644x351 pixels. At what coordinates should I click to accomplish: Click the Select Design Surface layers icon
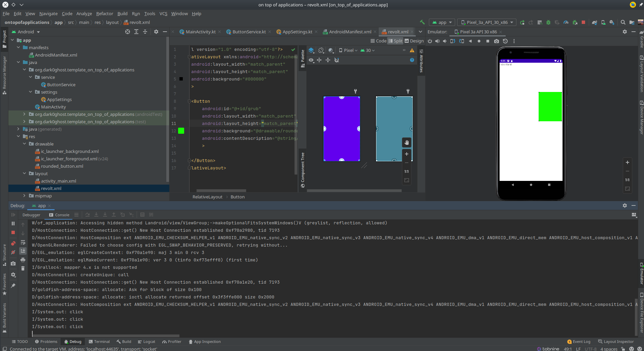click(311, 50)
